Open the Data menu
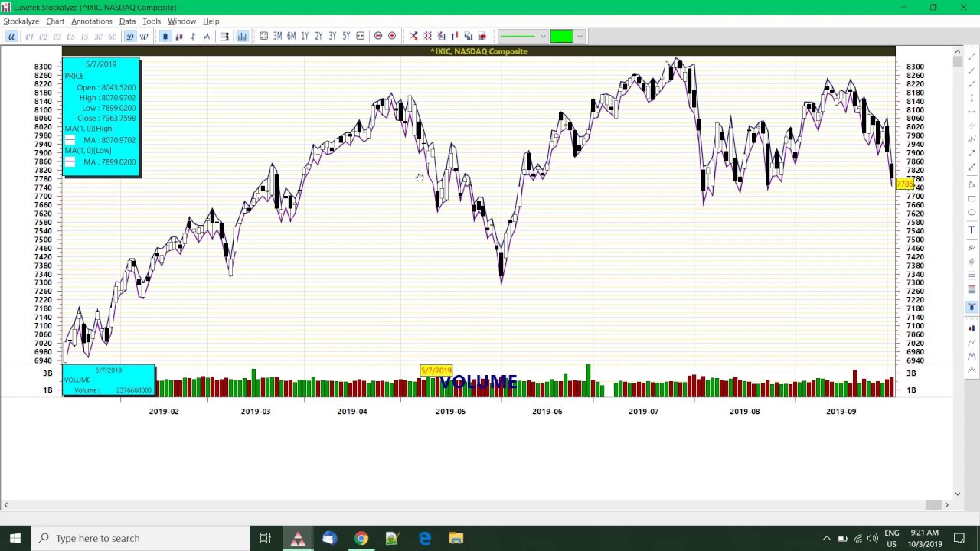Viewport: 980px width, 551px height. tap(127, 21)
